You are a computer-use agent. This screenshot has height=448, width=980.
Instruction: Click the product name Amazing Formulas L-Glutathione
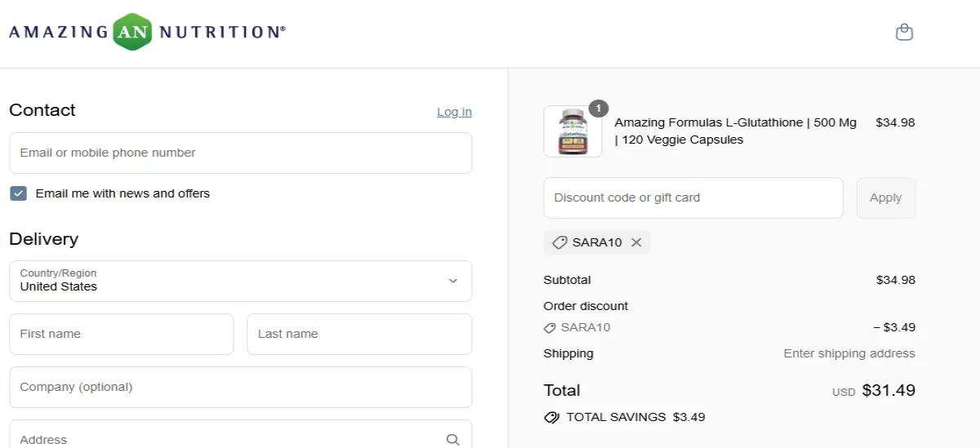(x=736, y=131)
